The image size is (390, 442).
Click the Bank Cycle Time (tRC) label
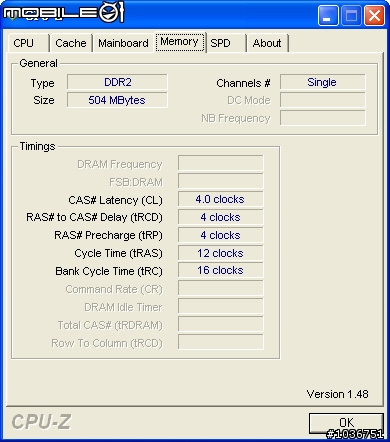click(x=109, y=271)
